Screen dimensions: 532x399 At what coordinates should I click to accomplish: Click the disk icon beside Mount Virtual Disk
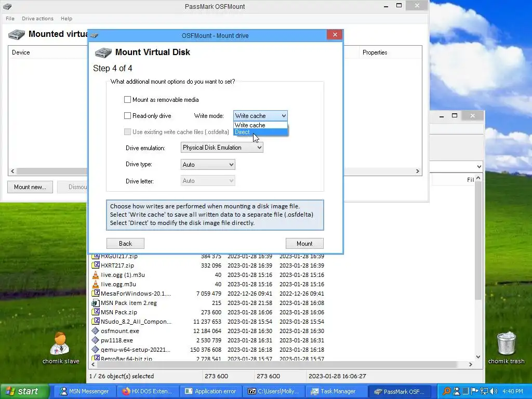[103, 52]
